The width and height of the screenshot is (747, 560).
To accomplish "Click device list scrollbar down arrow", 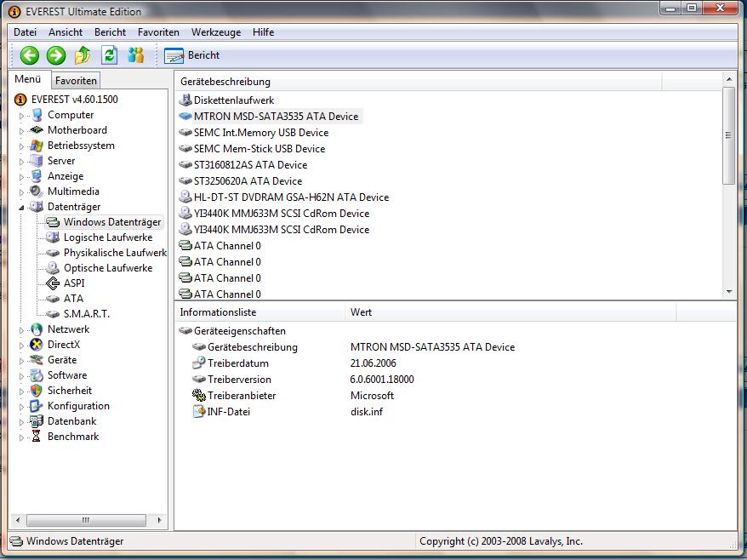I will 729,291.
